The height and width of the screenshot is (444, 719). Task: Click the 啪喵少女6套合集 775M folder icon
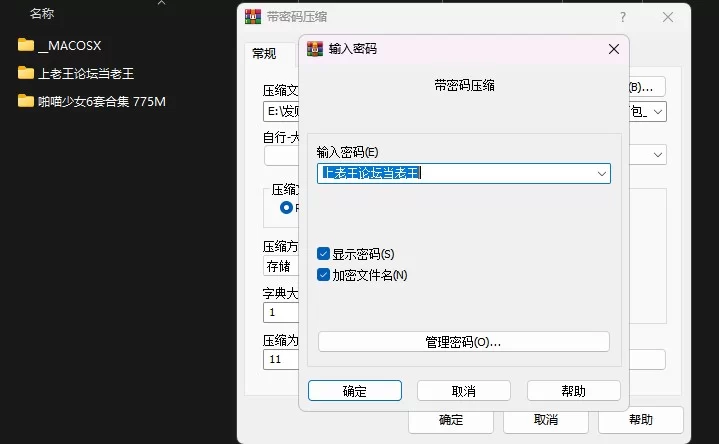[x=26, y=101]
